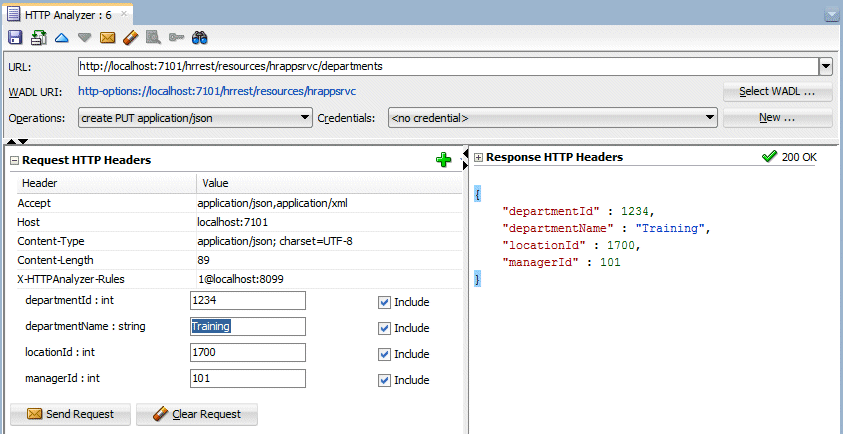Click the document icon on the HTTP Analyzer tab

coord(13,15)
